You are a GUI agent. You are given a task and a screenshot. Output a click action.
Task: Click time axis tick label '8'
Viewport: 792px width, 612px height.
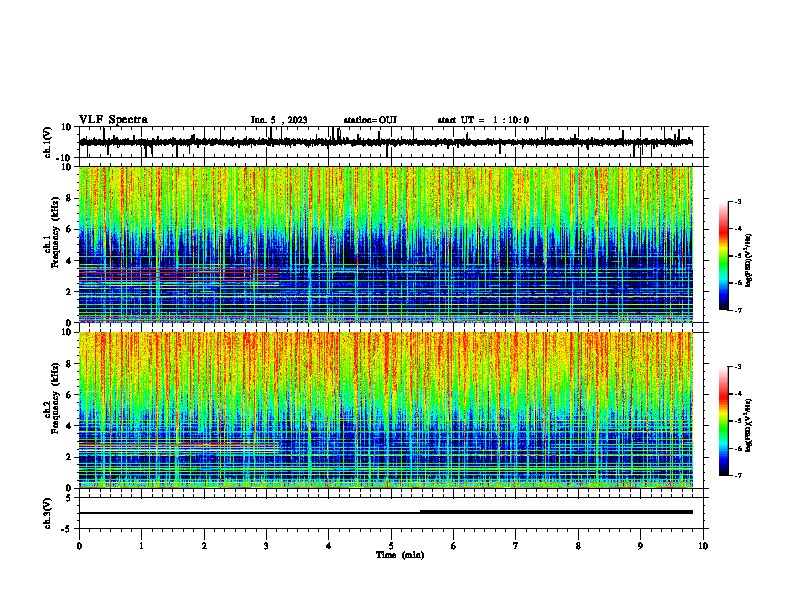[578, 546]
